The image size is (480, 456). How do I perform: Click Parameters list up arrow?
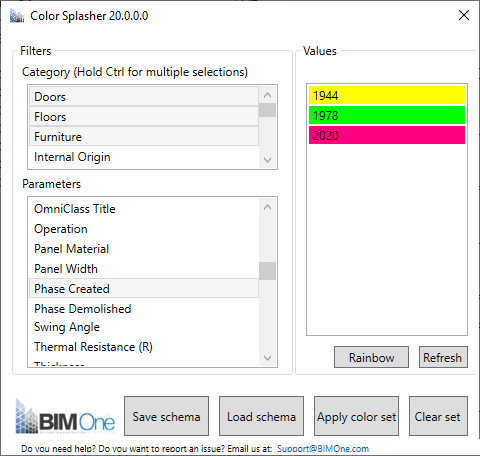(267, 207)
